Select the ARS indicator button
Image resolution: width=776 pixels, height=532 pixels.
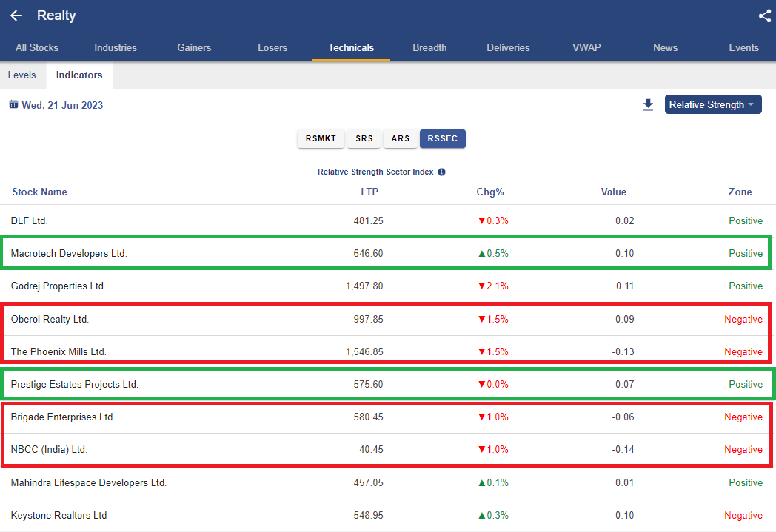[x=401, y=138]
